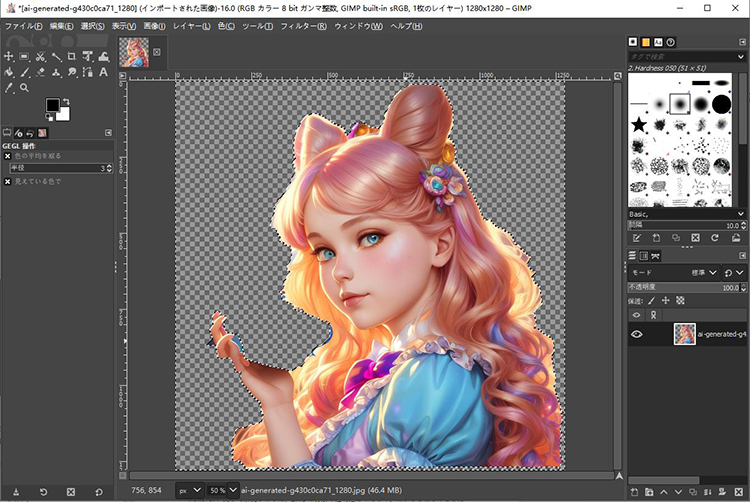Image resolution: width=750 pixels, height=502 pixels.
Task: Select the star-shaped brush preset
Action: coord(638,124)
